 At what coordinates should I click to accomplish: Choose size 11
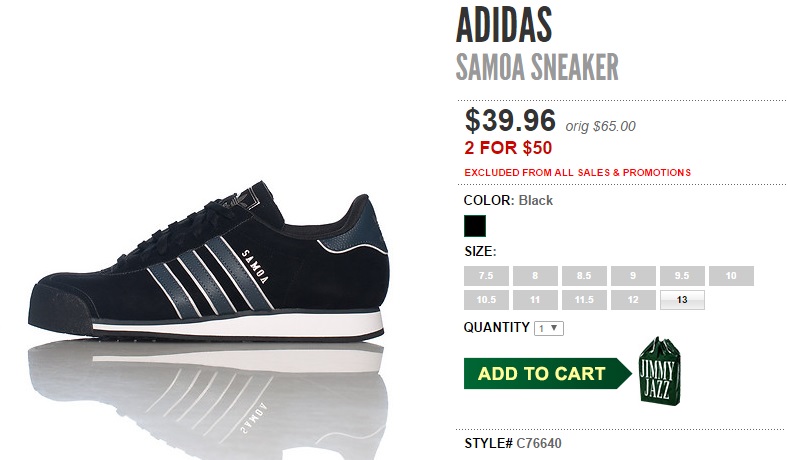click(x=535, y=300)
